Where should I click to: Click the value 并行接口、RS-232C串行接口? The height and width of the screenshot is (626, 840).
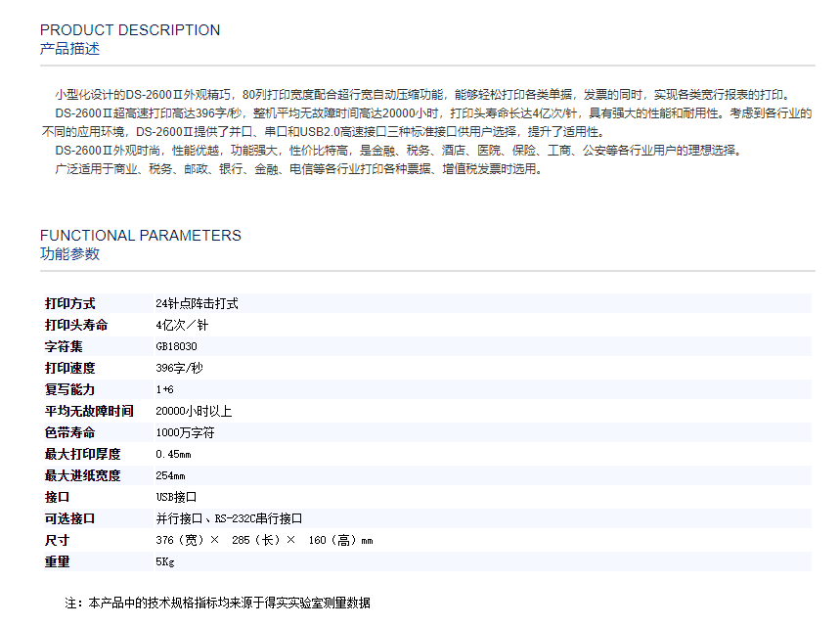[x=229, y=518]
